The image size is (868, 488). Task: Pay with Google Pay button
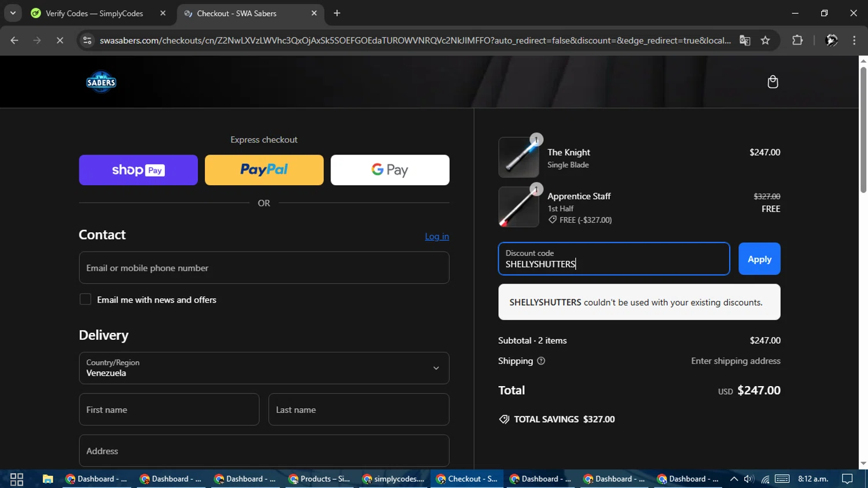(x=390, y=170)
